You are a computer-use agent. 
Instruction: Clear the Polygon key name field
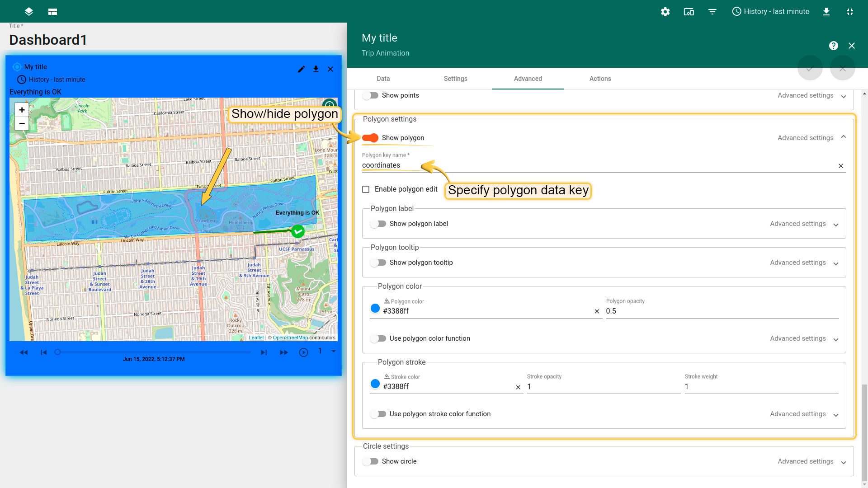coord(841,166)
